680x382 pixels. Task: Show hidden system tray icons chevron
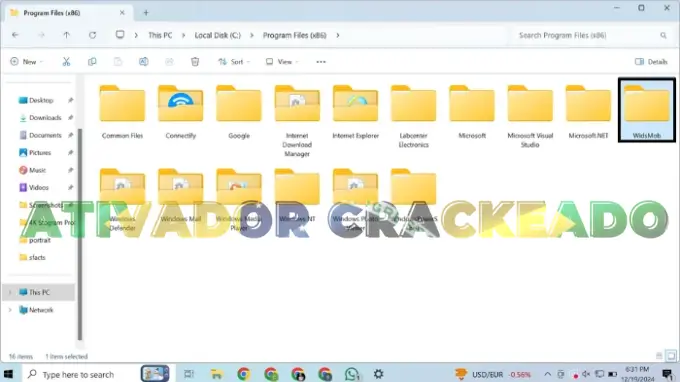(x=547, y=374)
